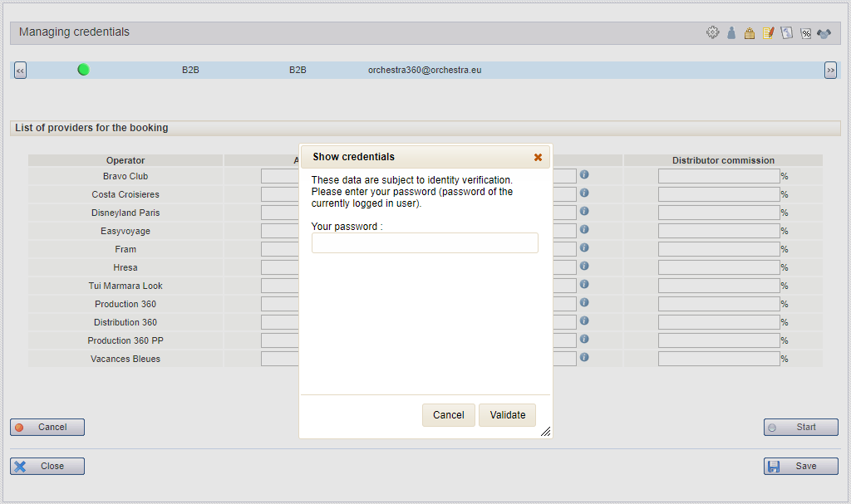The height and width of the screenshot is (504, 851).
Task: Click the Your password input field
Action: coord(425,242)
